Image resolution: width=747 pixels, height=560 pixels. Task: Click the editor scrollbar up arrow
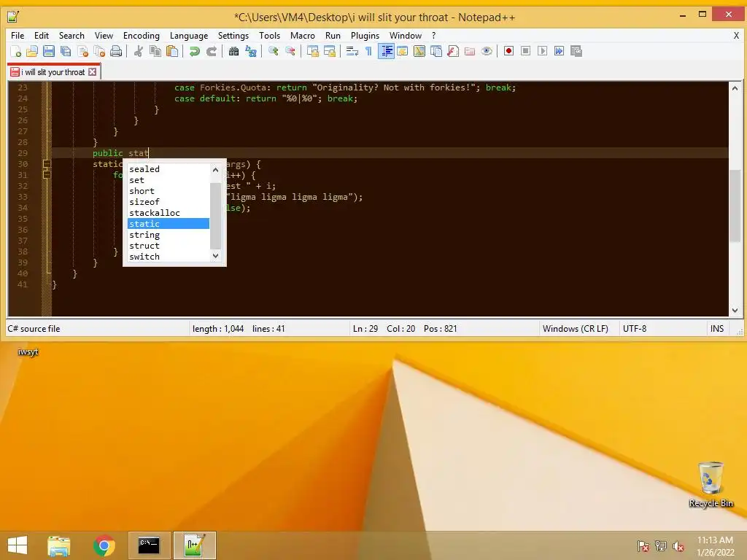point(735,88)
